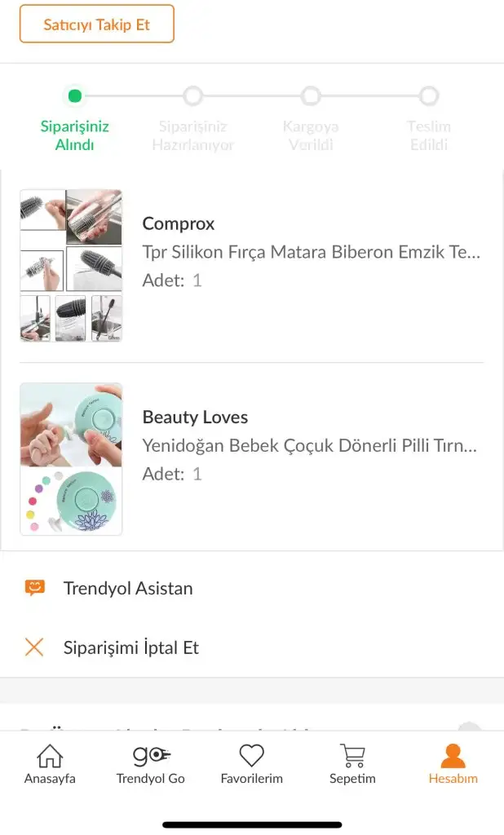Image resolution: width=504 pixels, height=835 pixels.
Task: Open the Sepetim cart icon
Action: (x=352, y=756)
